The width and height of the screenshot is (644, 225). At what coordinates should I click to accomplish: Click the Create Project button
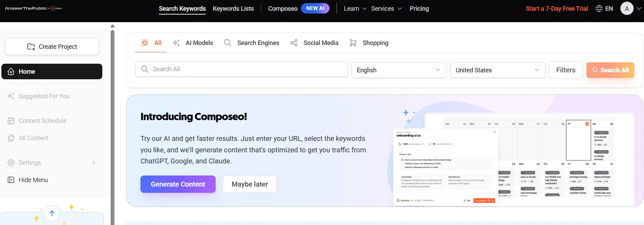coord(52,46)
